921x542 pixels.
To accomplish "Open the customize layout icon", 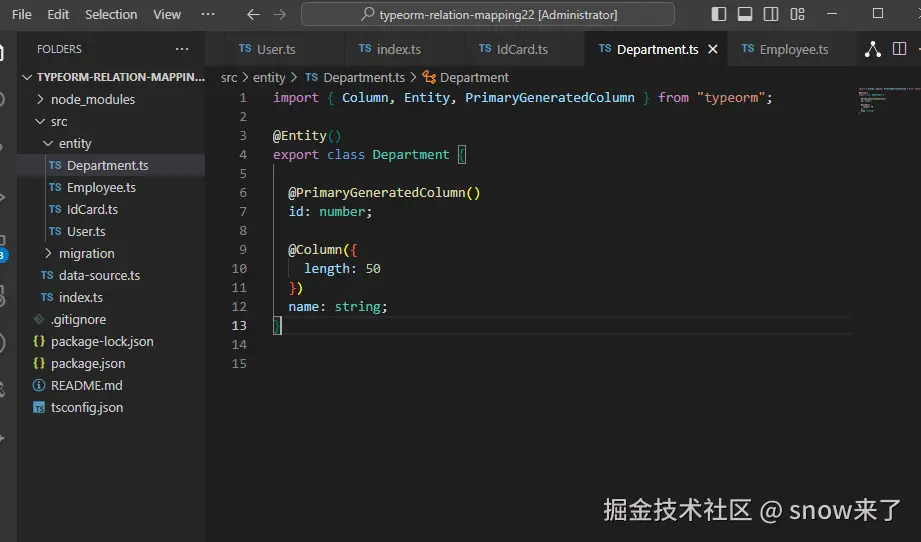I will (x=797, y=14).
